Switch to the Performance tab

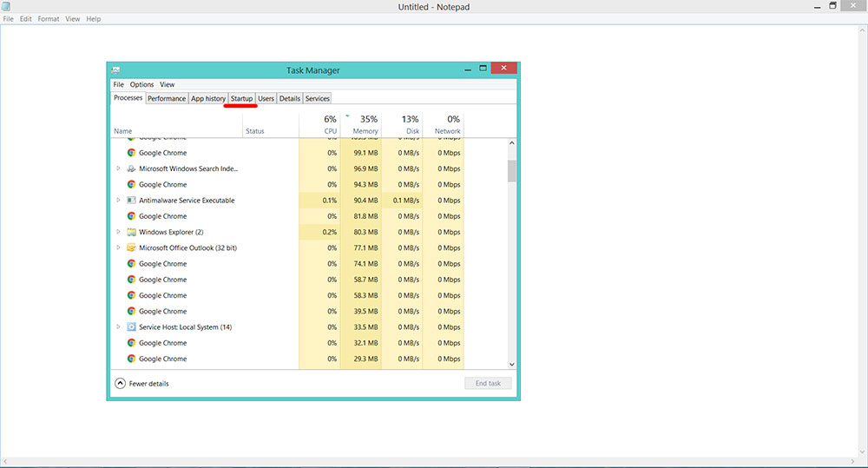167,99
